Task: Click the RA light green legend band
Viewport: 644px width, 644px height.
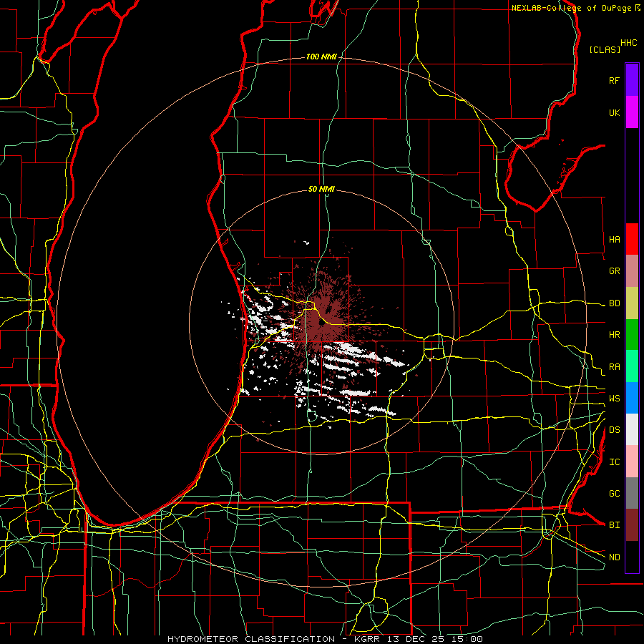Action: pos(632,366)
